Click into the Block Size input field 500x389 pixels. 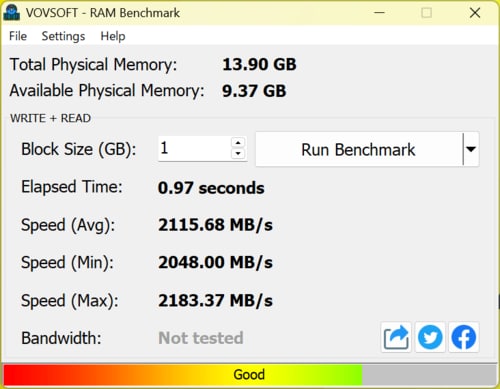pos(194,148)
